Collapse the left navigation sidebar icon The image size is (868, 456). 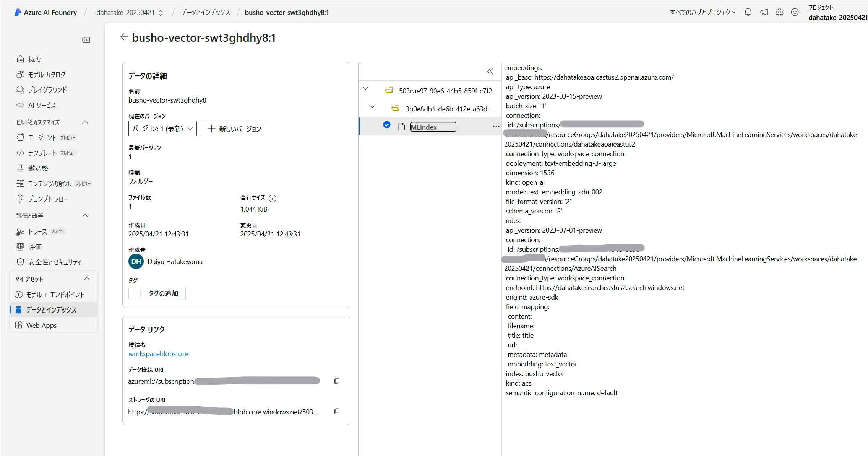coord(86,40)
